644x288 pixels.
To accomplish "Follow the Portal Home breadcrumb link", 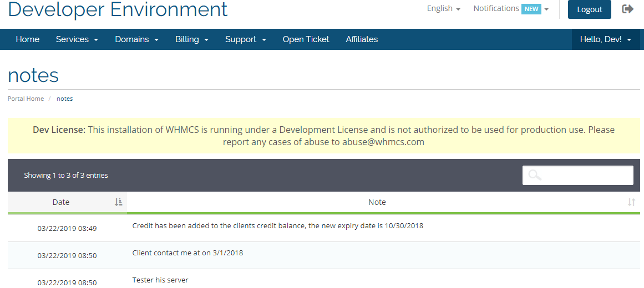I will pos(26,99).
